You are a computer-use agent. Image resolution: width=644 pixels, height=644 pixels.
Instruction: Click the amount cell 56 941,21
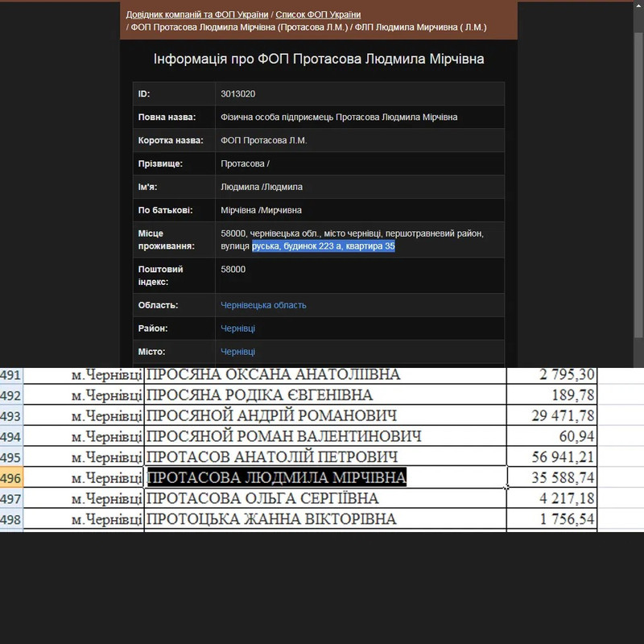(x=552, y=456)
